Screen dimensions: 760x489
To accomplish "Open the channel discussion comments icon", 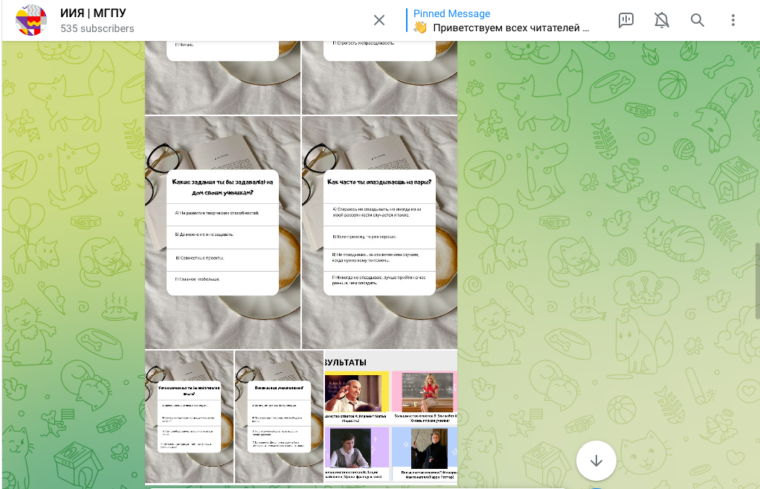I will (x=626, y=20).
